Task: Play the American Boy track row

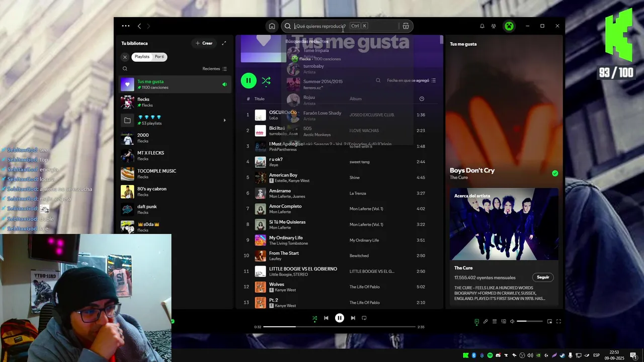Action: [x=339, y=177]
